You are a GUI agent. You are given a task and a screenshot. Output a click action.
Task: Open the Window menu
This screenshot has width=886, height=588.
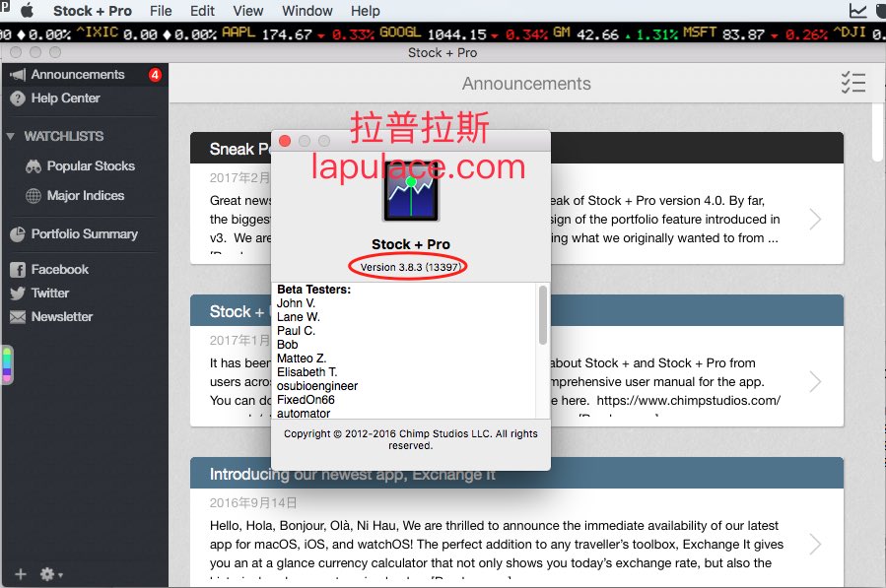pyautogui.click(x=307, y=11)
